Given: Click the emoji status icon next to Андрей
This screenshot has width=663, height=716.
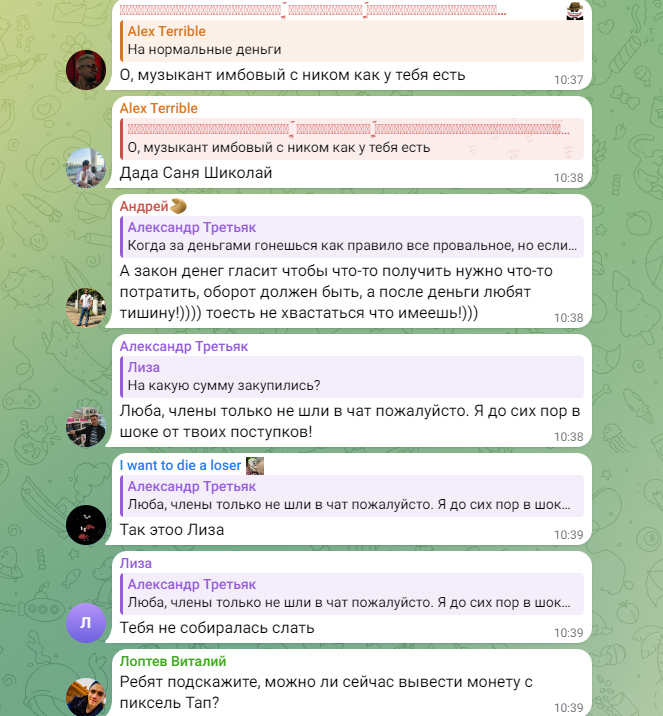Looking at the screenshot, I should [x=178, y=206].
